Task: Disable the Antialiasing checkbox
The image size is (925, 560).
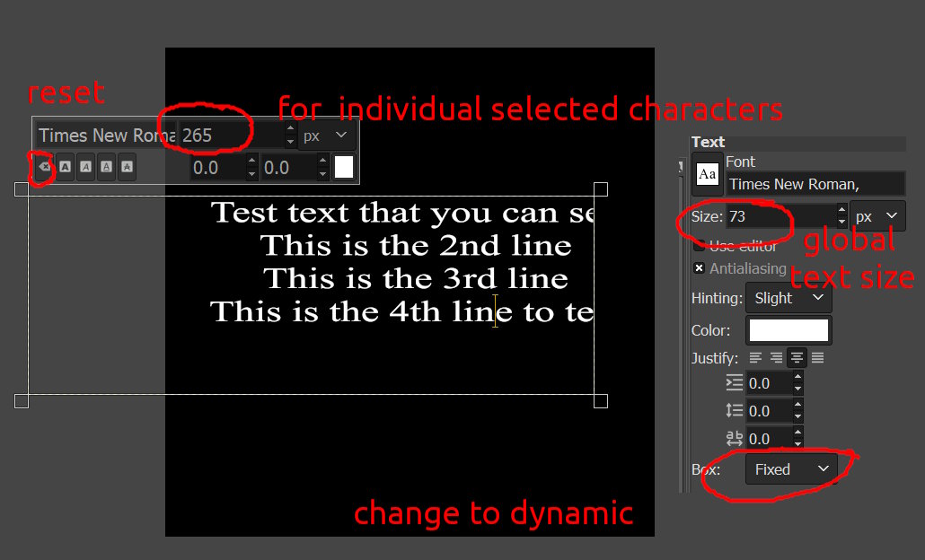Action: [x=699, y=268]
